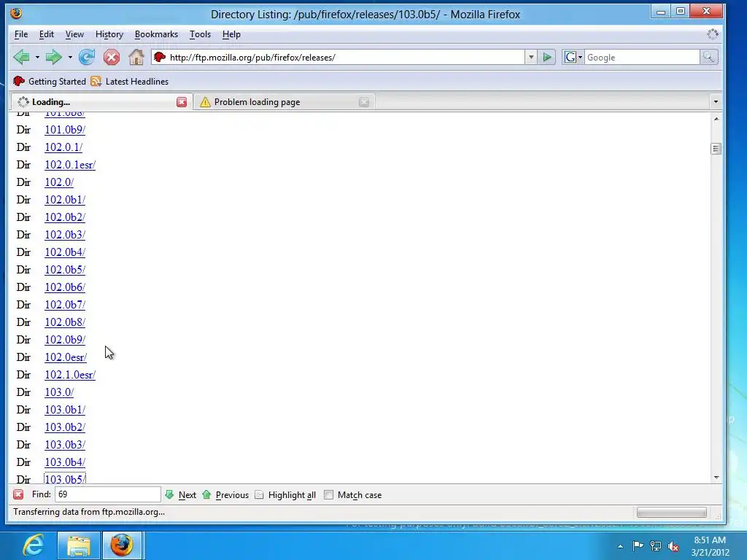Stop loading with the red Stop button

[112, 58]
